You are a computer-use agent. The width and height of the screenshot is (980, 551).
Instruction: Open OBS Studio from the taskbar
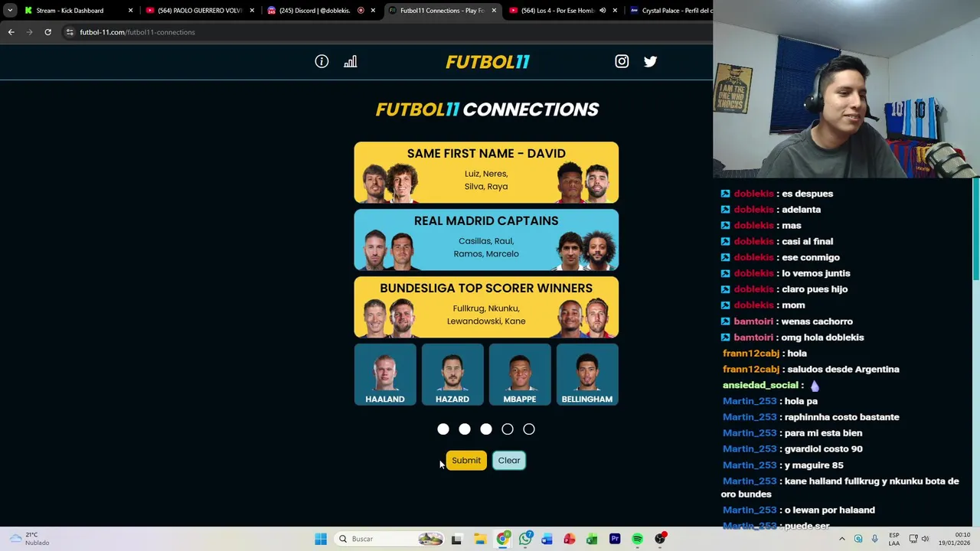[660, 539]
